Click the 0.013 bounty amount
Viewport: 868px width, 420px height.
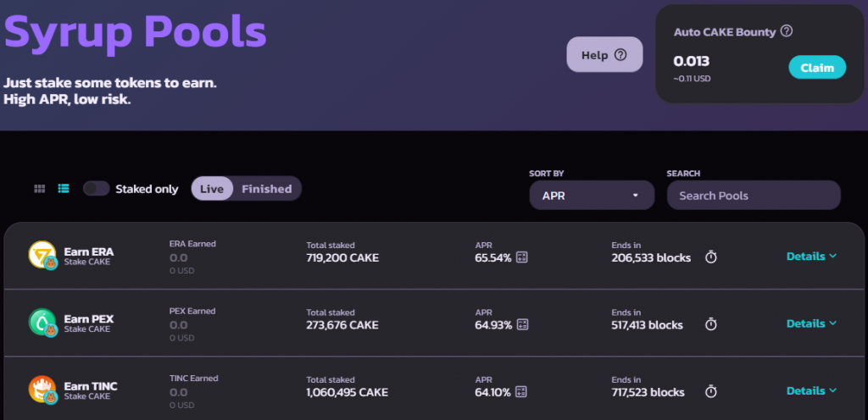[692, 61]
